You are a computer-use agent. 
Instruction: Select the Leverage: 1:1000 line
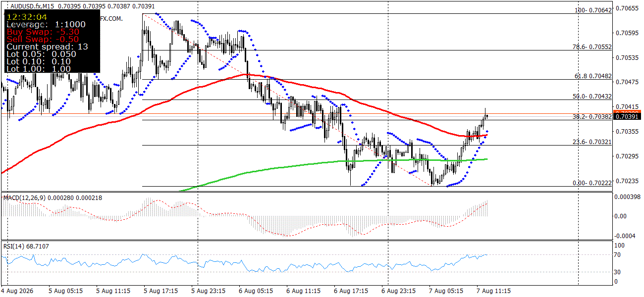tap(46, 24)
